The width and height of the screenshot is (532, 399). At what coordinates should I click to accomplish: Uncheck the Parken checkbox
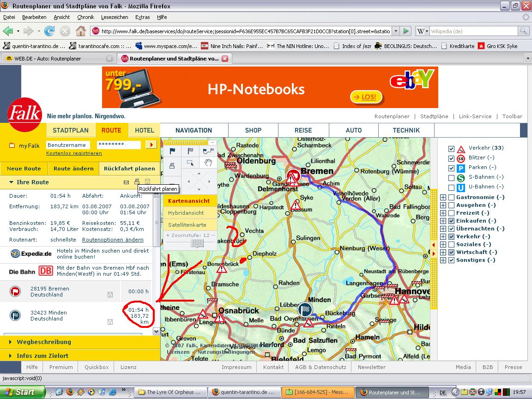(x=451, y=168)
